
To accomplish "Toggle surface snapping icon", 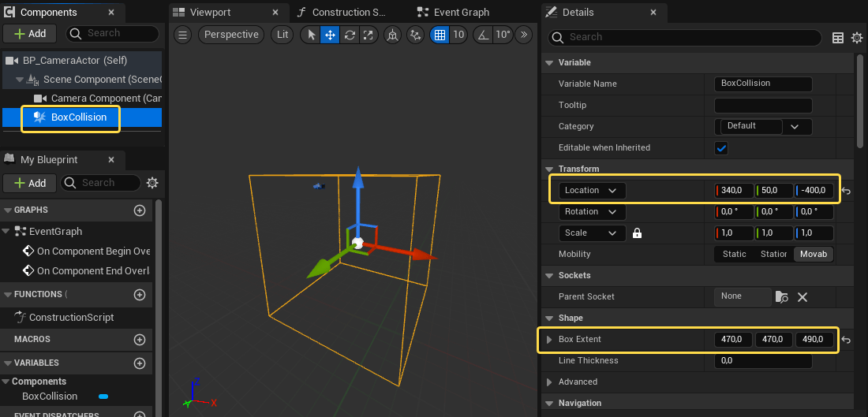I will point(415,35).
